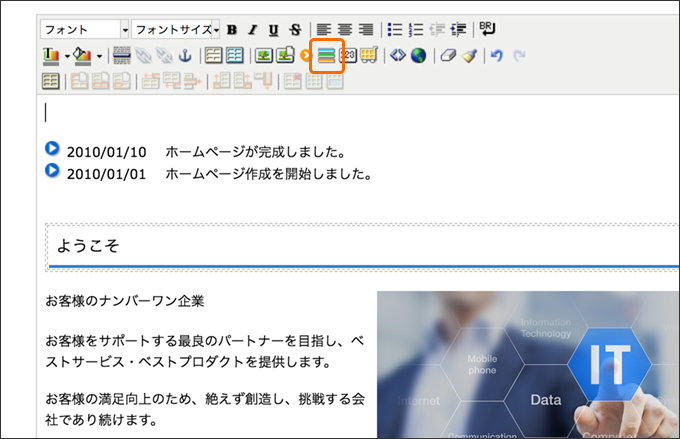Click paragraph beginning お客様の満足向上のため
Image resolution: width=680 pixels, height=439 pixels.
(205, 409)
